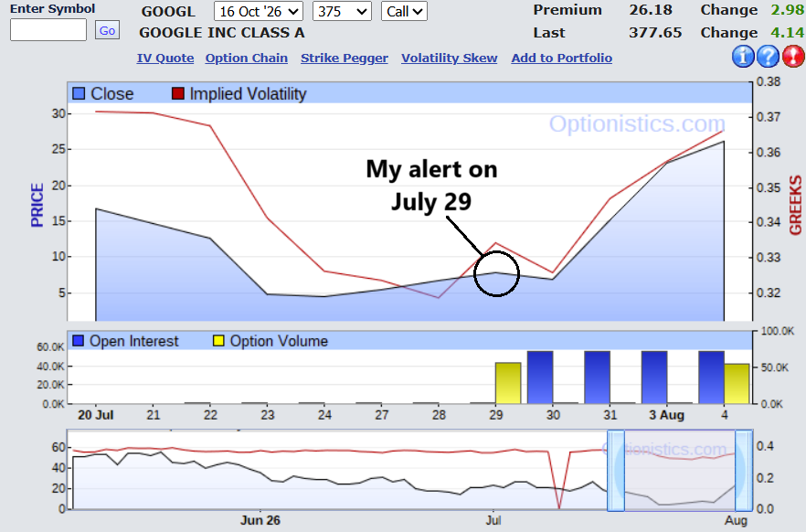
Task: Click the blue info icon
Action: tap(743, 57)
